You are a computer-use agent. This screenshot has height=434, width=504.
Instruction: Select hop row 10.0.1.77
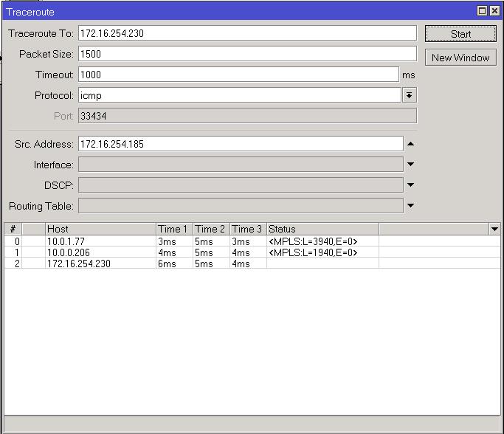(x=252, y=241)
